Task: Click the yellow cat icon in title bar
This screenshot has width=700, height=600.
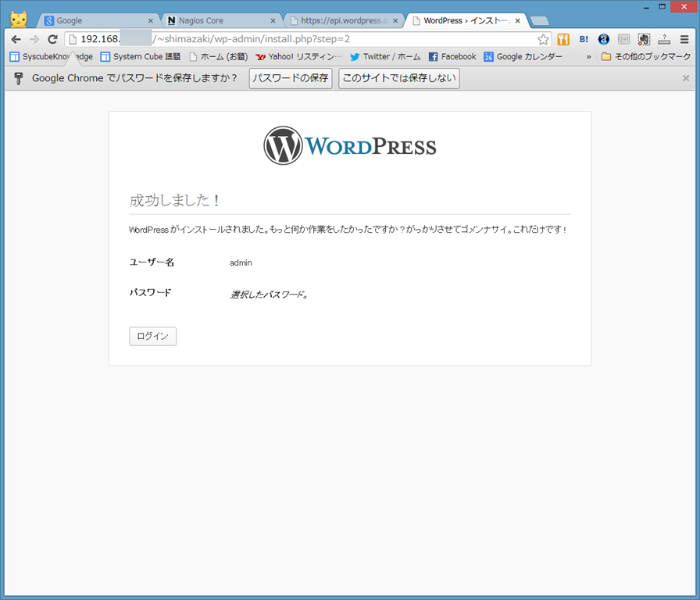Action: [x=19, y=20]
